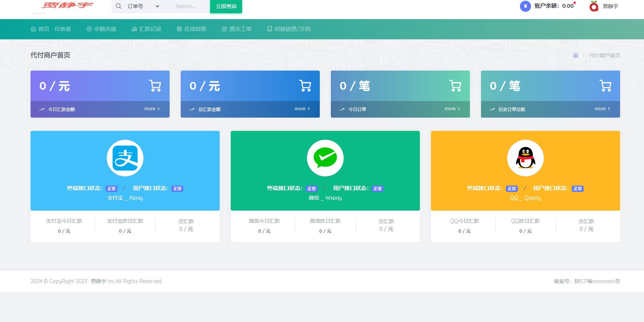The width and height of the screenshot is (644, 322).
Task: Click the user avatar apple icon
Action: click(594, 6)
